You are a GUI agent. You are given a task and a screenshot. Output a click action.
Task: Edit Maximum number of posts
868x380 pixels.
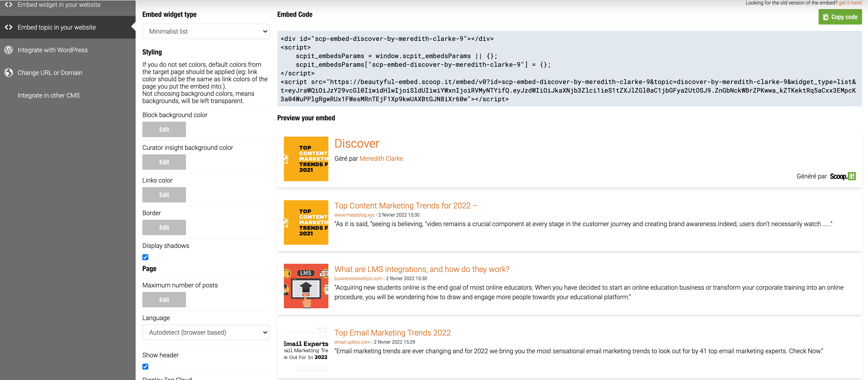tap(164, 300)
